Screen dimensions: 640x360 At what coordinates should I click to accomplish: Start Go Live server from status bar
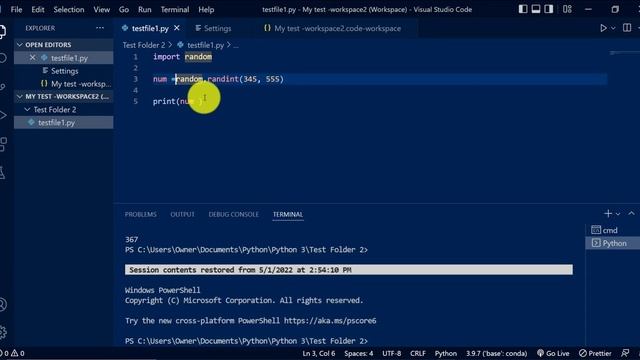553,353
